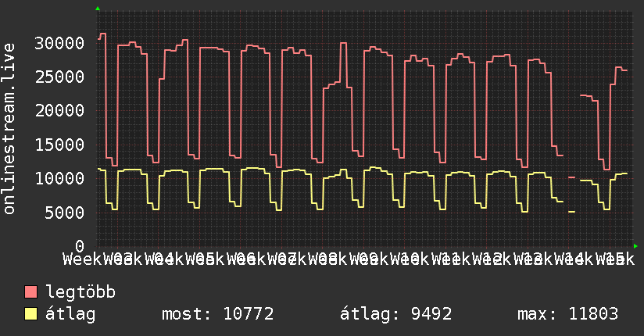The image size is (644, 336).
Task: Click the 30000 y-axis label
Action: tap(59, 43)
